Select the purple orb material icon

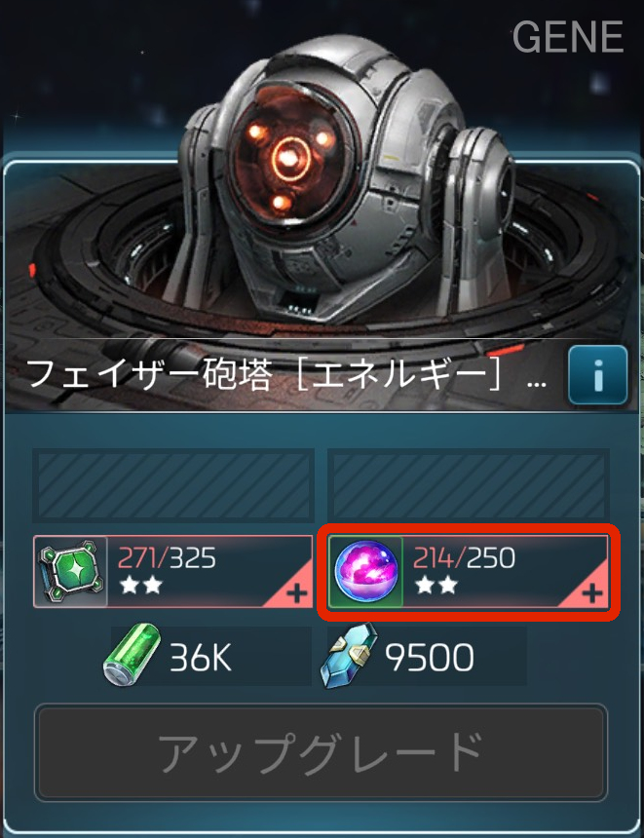tap(366, 571)
